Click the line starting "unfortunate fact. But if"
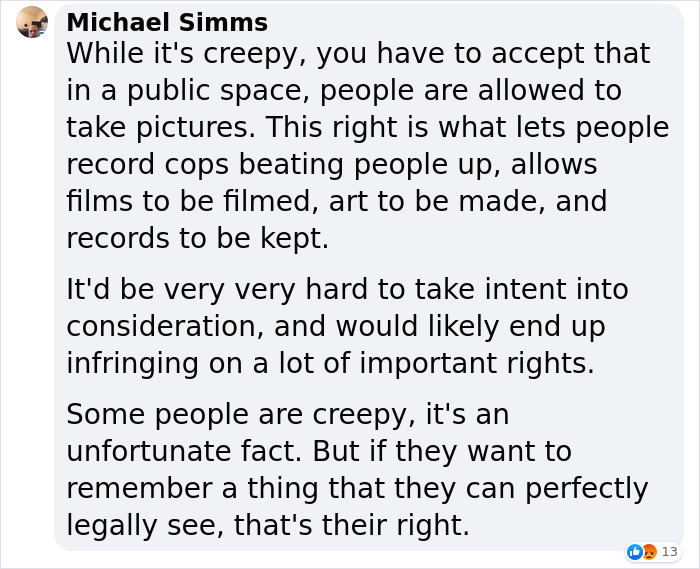700x569 pixels. pos(344,451)
